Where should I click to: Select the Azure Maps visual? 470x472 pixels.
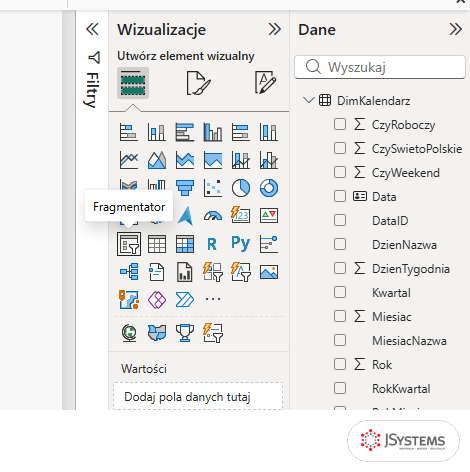pos(185,216)
